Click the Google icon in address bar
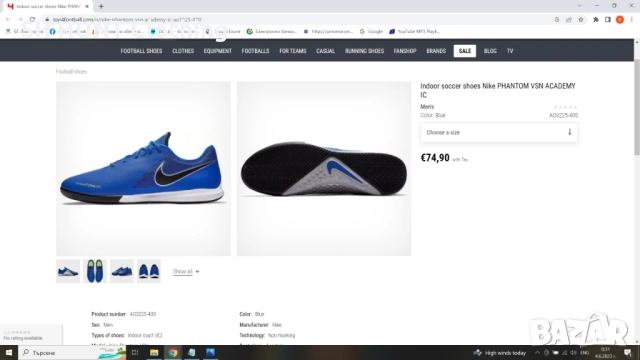Image resolution: width=640 pixels, height=360 pixels. tap(557, 19)
